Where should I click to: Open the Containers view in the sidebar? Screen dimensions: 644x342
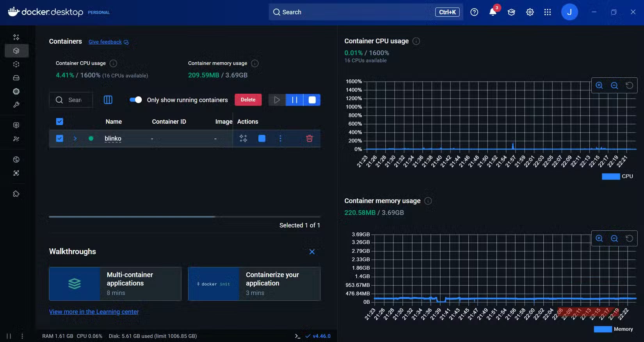click(16, 51)
